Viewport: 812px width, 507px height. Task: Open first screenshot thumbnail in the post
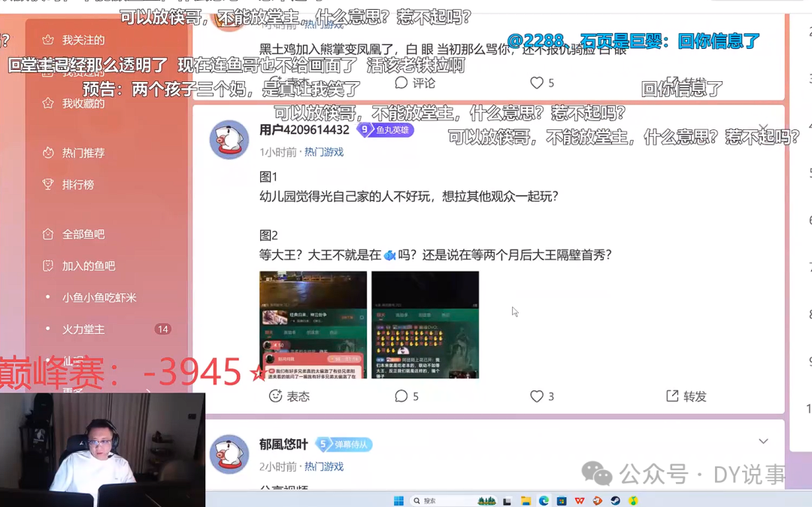(x=313, y=325)
